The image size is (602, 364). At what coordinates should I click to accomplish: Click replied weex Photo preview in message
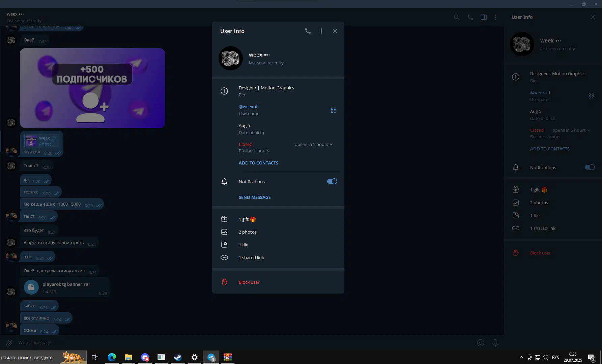42,141
